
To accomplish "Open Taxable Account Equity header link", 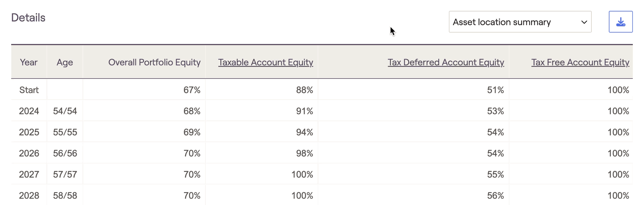I will point(265,62).
